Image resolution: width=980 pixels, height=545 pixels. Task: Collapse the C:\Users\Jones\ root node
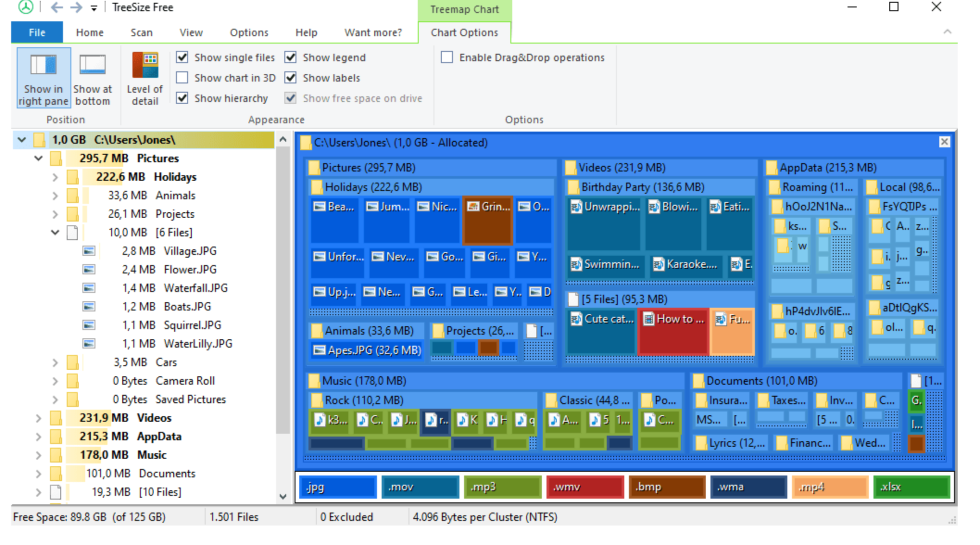(x=22, y=139)
